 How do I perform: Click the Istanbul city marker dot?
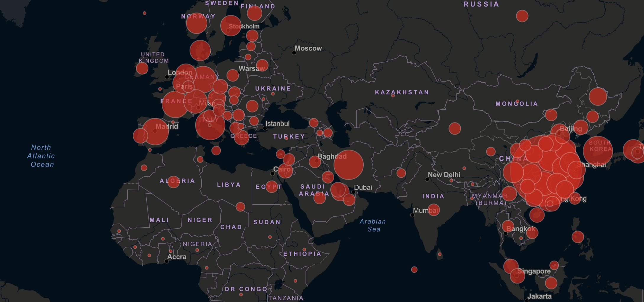click(x=265, y=128)
